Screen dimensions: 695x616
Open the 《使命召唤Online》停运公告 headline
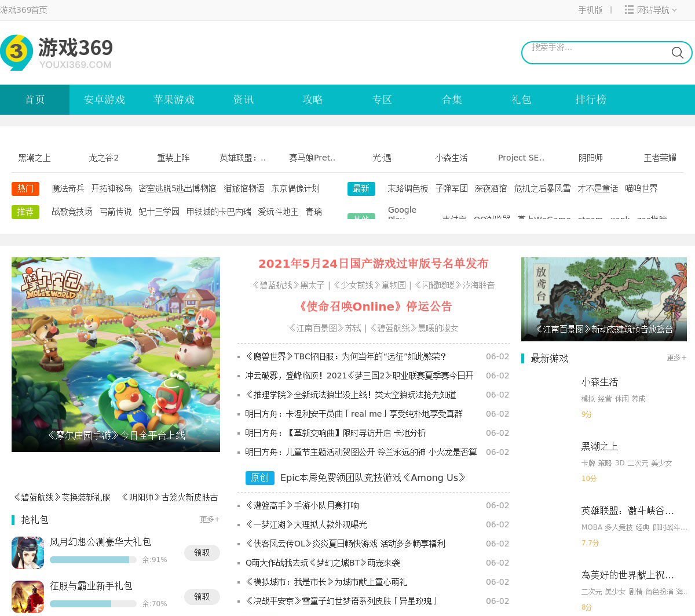coord(375,307)
